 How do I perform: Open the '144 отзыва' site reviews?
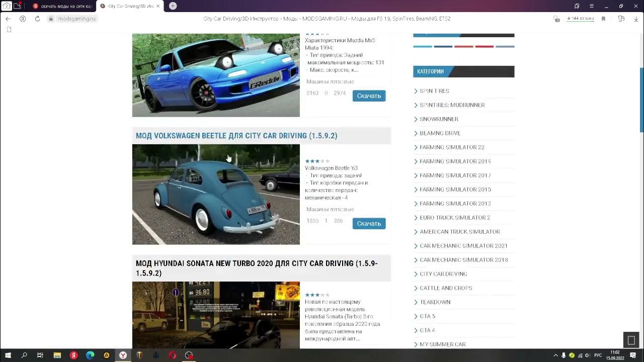580,19
